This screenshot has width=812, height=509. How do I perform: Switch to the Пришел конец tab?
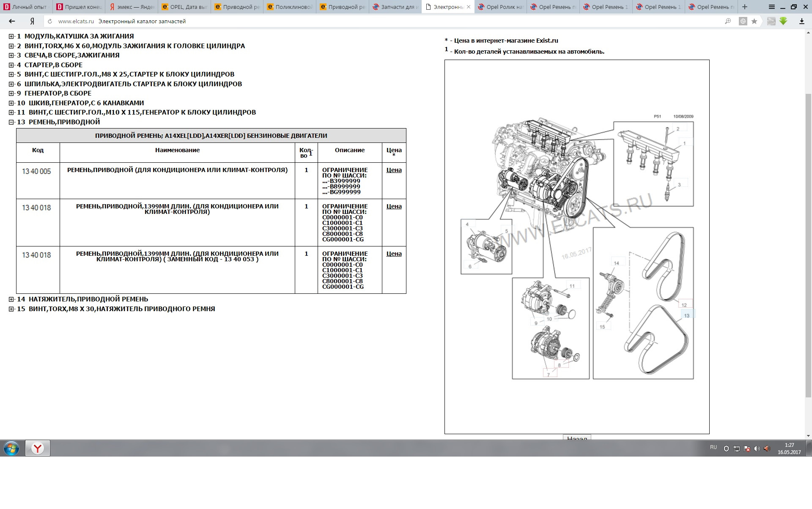click(x=79, y=7)
